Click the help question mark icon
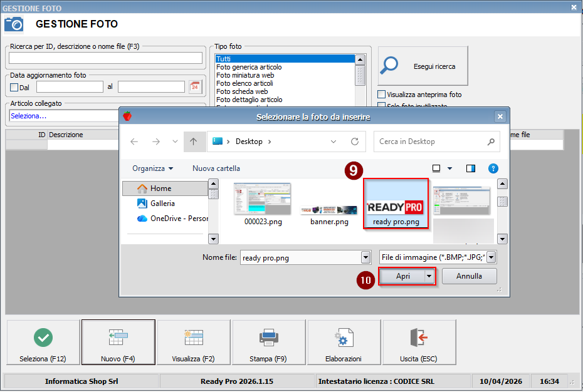This screenshot has width=583, height=392. [x=493, y=168]
